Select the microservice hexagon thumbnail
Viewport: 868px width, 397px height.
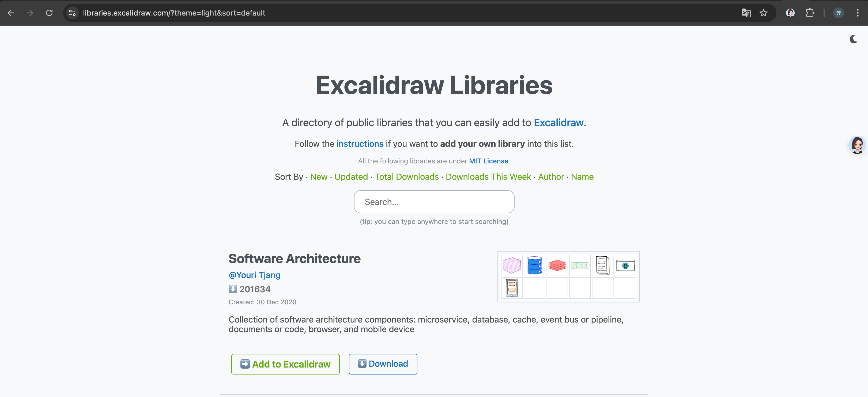point(511,265)
